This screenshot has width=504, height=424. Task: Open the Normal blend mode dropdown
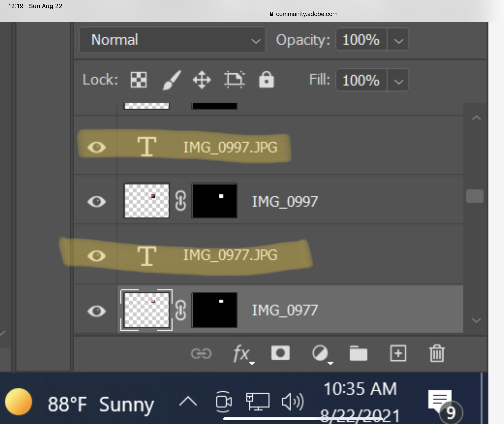(x=172, y=40)
